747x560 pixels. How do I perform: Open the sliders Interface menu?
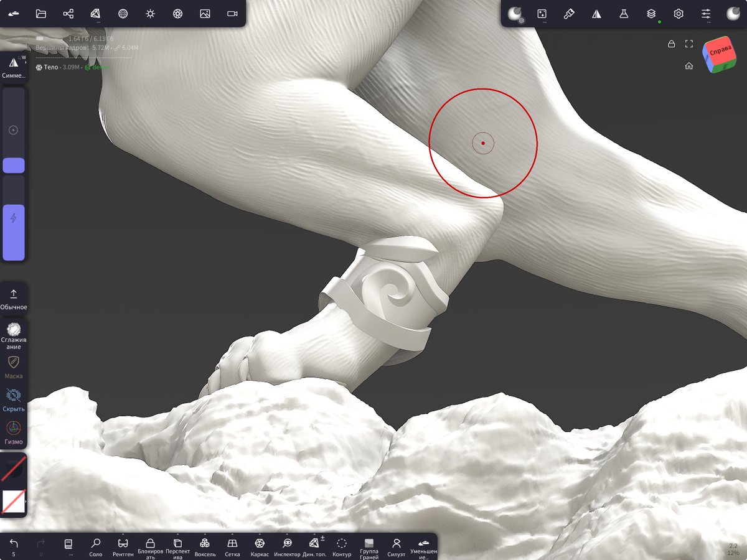pyautogui.click(x=706, y=13)
